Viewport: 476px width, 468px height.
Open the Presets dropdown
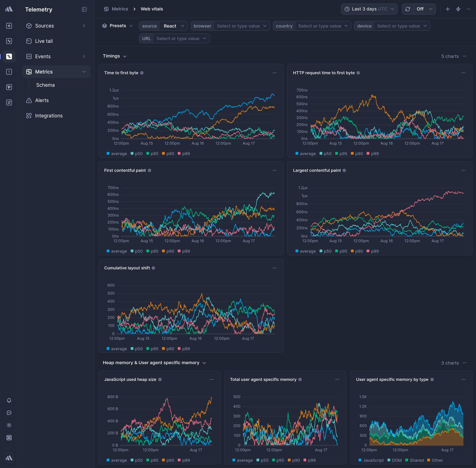tap(117, 26)
